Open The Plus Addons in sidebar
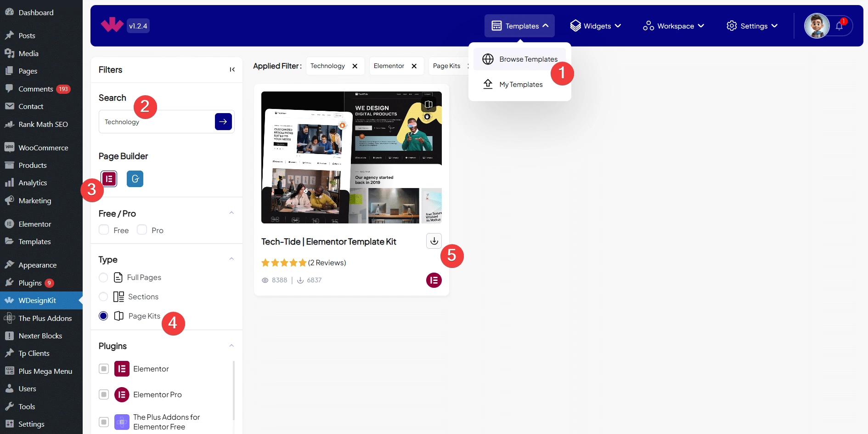Image resolution: width=868 pixels, height=434 pixels. [45, 318]
